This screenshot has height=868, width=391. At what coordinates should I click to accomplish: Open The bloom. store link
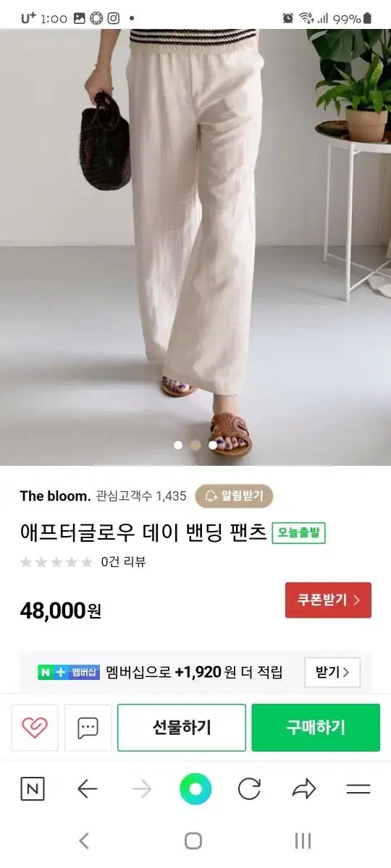pyautogui.click(x=55, y=496)
